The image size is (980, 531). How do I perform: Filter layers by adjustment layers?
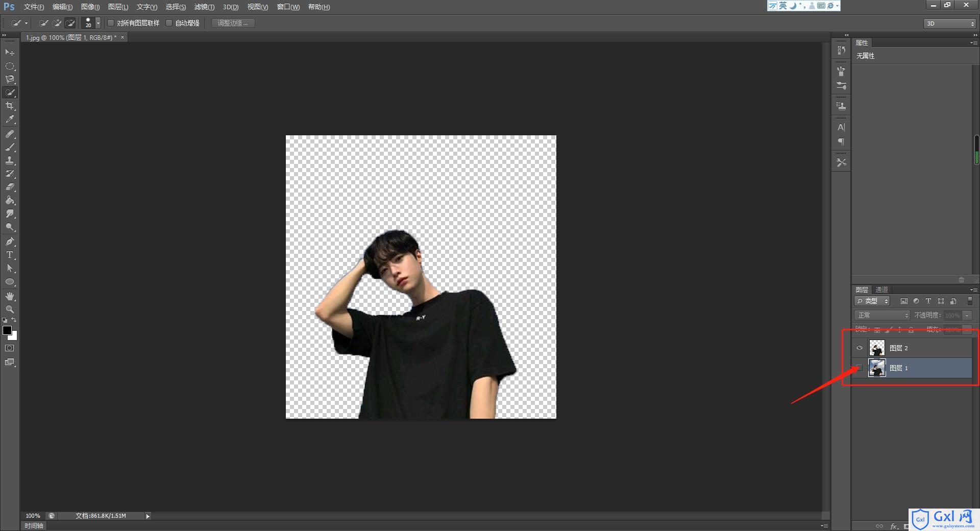(x=916, y=301)
